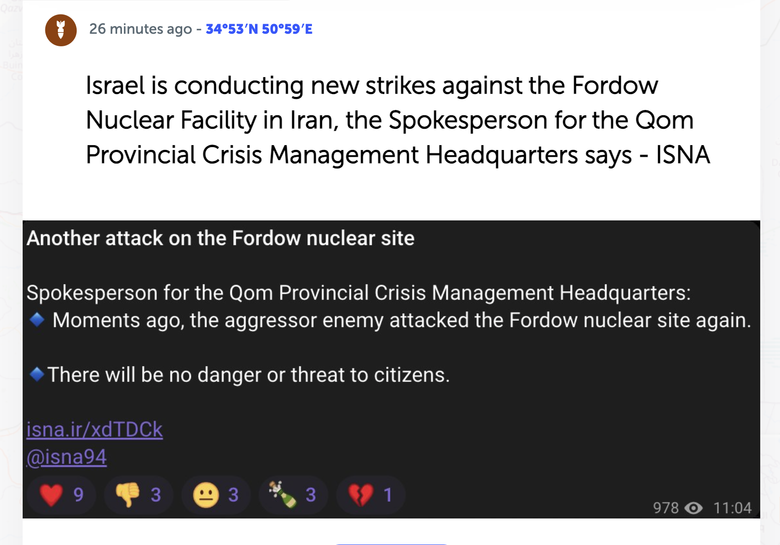Click the '26 minutes ago' timestamp

pyautogui.click(x=140, y=29)
